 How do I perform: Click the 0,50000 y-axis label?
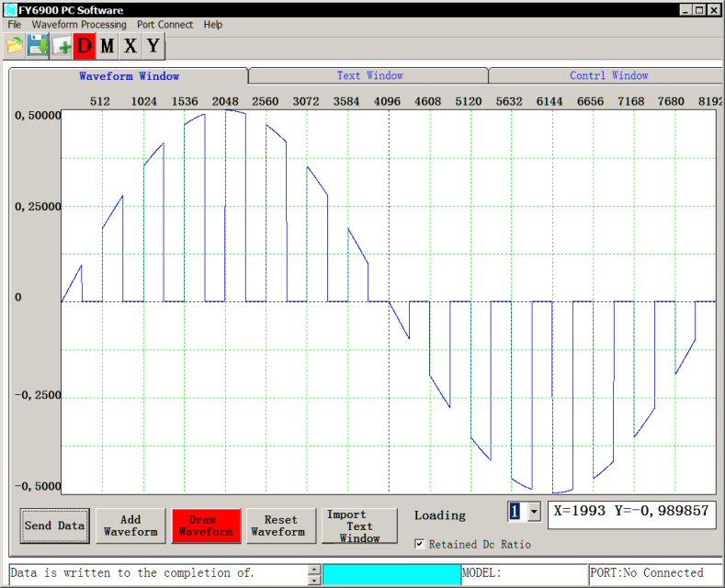click(38, 116)
